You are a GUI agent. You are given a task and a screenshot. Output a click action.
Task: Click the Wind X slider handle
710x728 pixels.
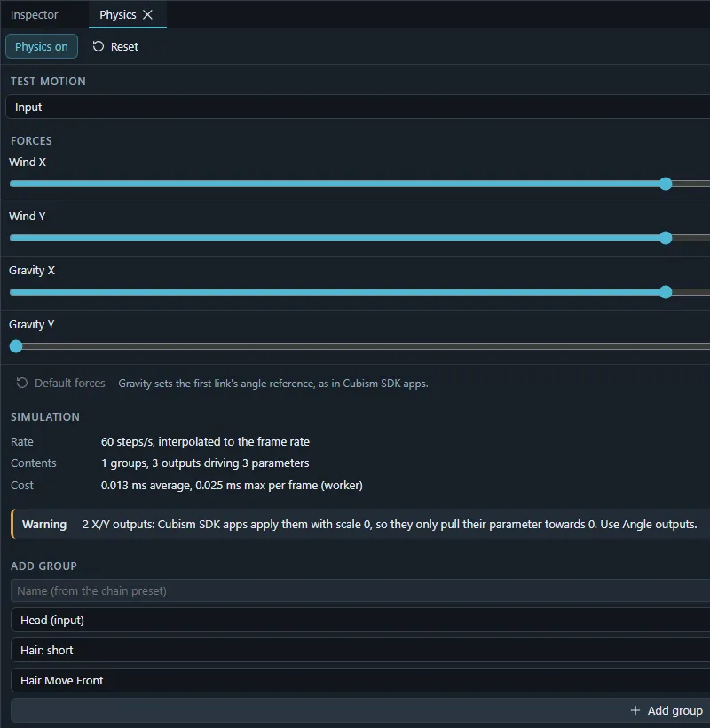click(x=666, y=184)
